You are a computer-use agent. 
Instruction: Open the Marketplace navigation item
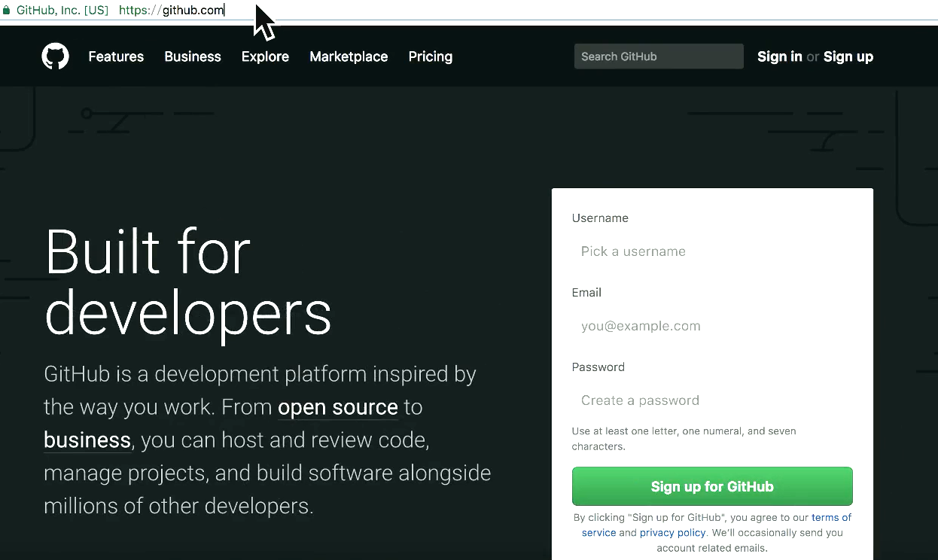tap(349, 56)
